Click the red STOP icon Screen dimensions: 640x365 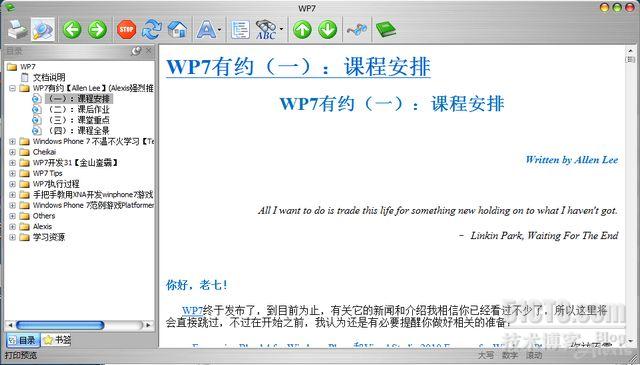click(x=127, y=30)
